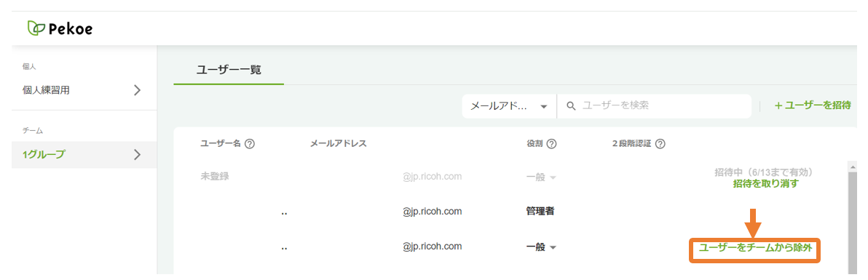Image resolution: width=868 pixels, height=280 pixels.
Task: Click the help icon next to ユーザー名
Action: pos(250,144)
